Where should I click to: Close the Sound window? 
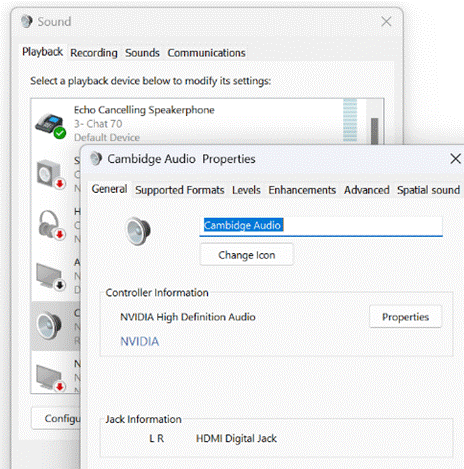[386, 22]
